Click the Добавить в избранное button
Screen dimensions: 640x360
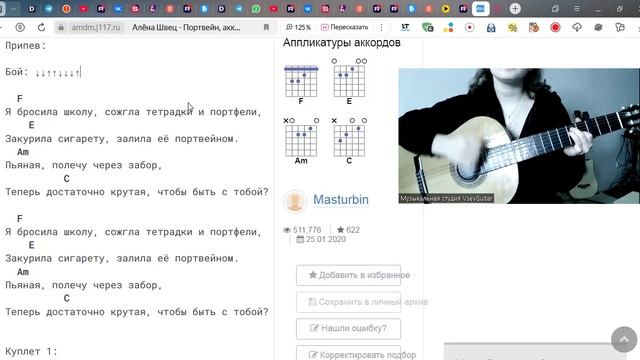click(349, 275)
